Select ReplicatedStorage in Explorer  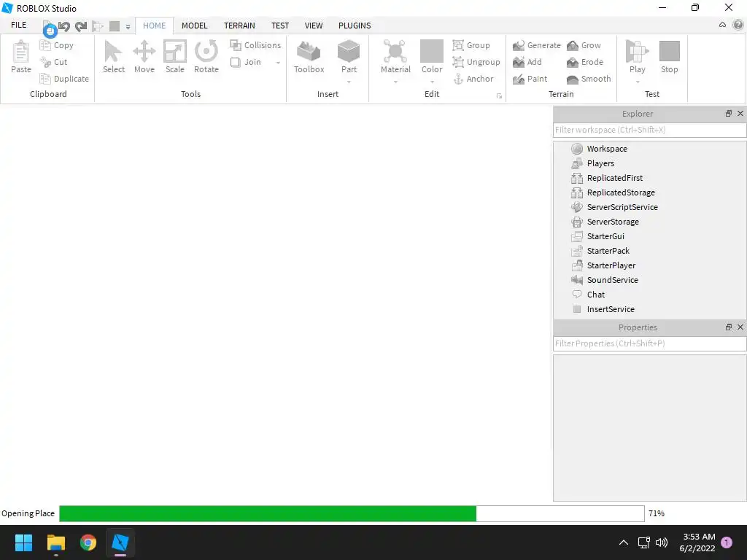point(621,192)
